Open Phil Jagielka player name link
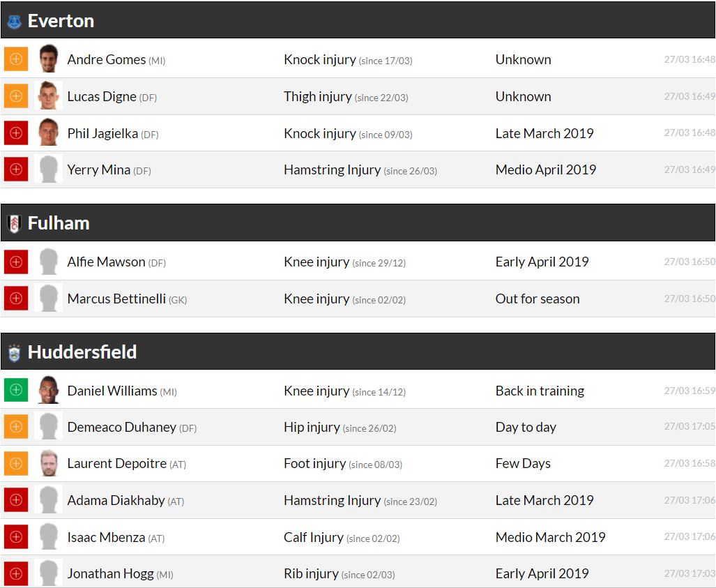The height and width of the screenshot is (588, 716). [x=102, y=133]
